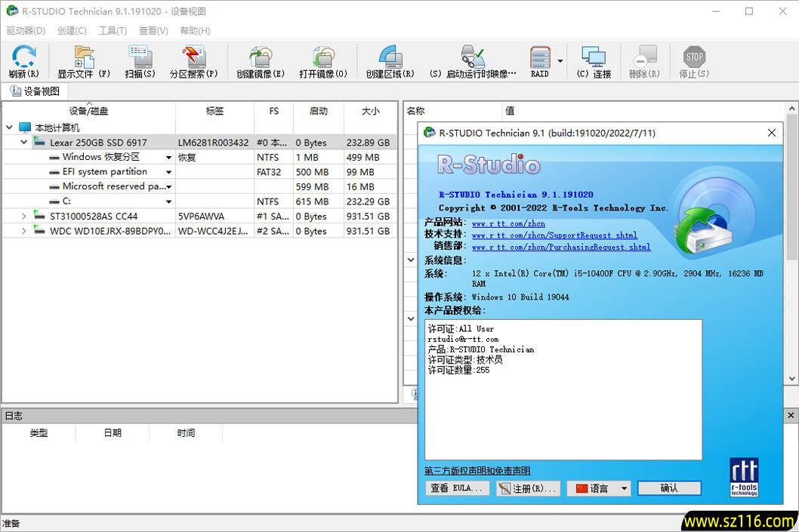Select the 显示文件 (Show Files) icon
Image resolution: width=799 pixels, height=532 pixels.
(82, 60)
